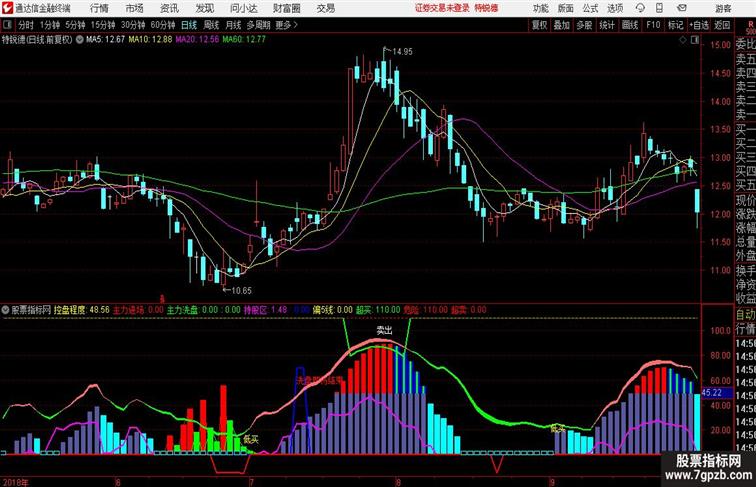Viewport: 756px width, 487px height.
Task: Open the 选项 menu
Action: pos(615,8)
